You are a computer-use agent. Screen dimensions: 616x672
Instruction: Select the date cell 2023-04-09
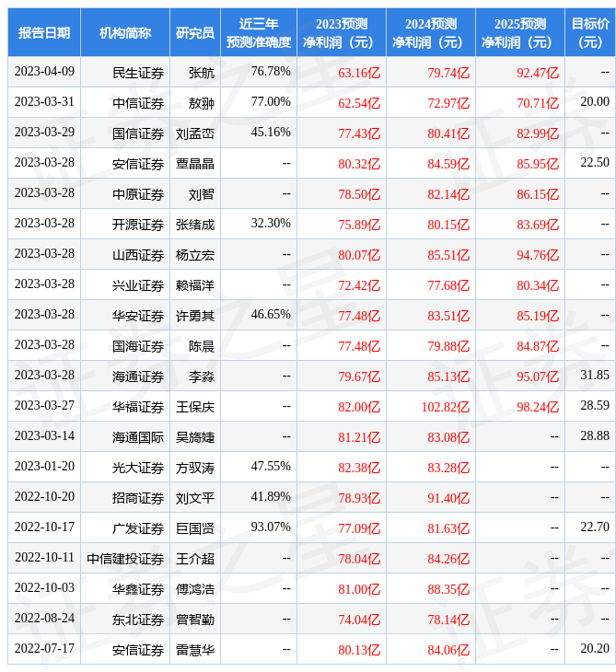[x=44, y=72]
